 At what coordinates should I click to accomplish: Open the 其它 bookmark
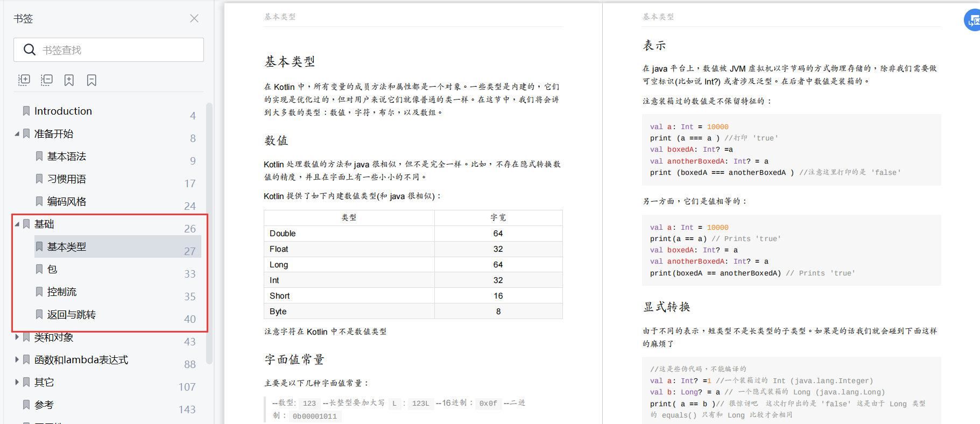point(44,382)
